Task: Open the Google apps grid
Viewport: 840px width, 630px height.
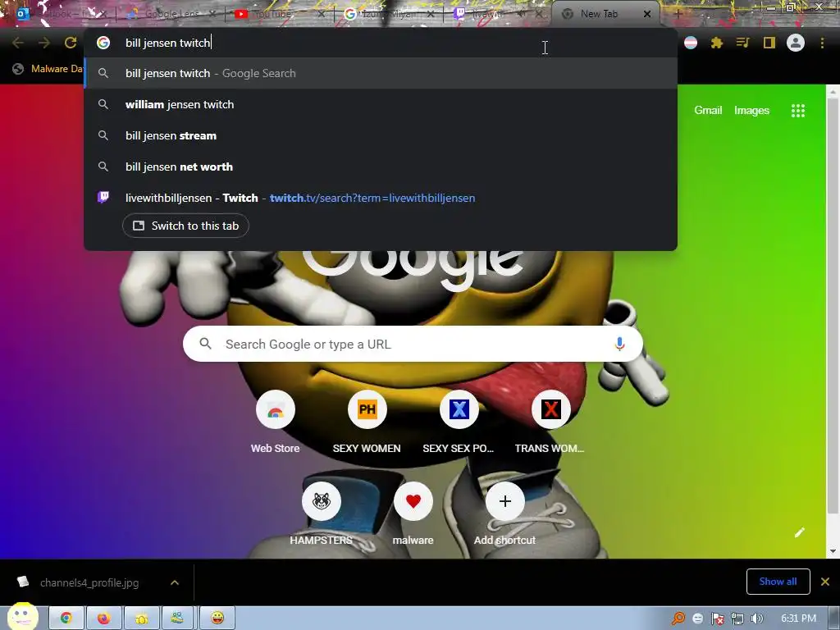Action: [798, 111]
